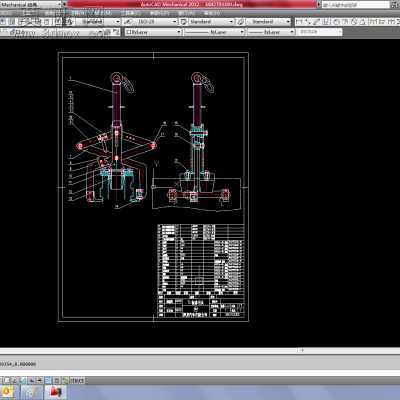The height and width of the screenshot is (400, 400).
Task: Open the linetype ByLayer dropdown
Action: tap(215, 32)
